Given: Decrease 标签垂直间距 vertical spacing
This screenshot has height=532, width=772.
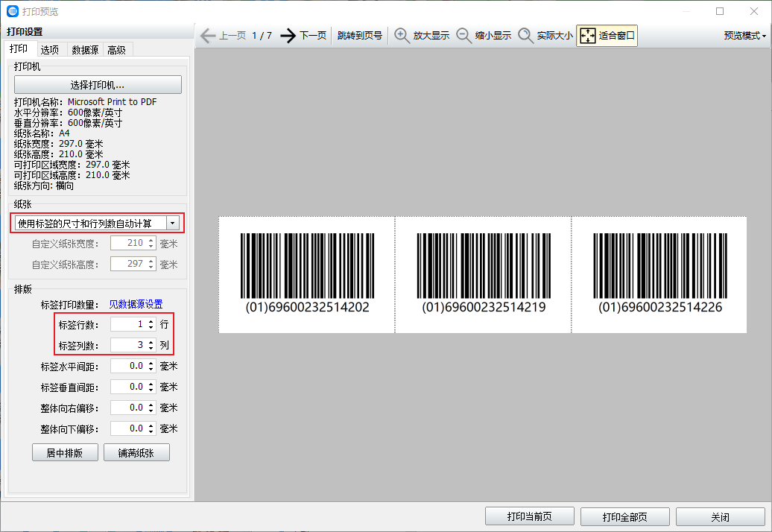Looking at the screenshot, I should (x=151, y=390).
